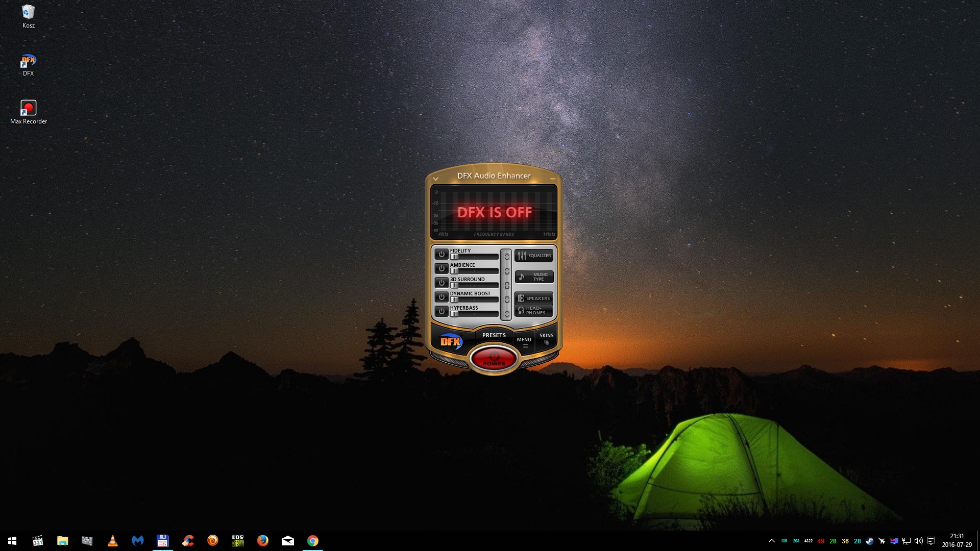Adjust the Fidelity slider
Image resolution: width=980 pixels, height=551 pixels.
[x=474, y=257]
